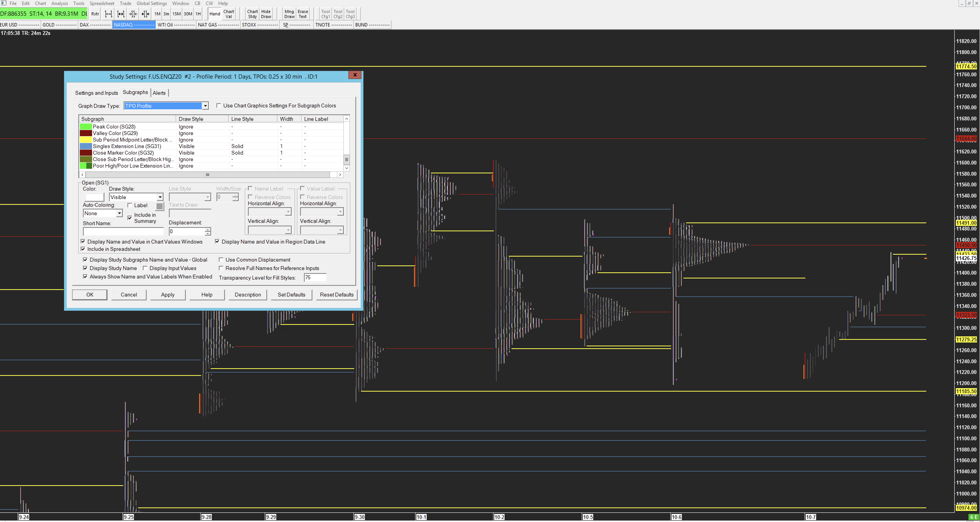Toggle Display Name and Value in Region Data Line
This screenshot has height=522, width=980.
[217, 241]
